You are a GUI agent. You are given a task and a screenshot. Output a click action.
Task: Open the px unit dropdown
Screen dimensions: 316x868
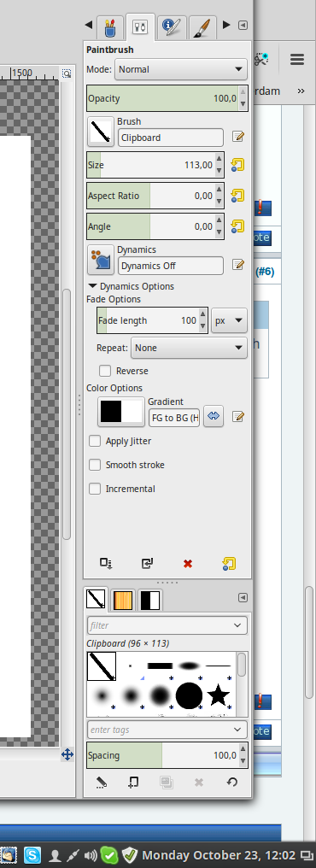coord(229,320)
